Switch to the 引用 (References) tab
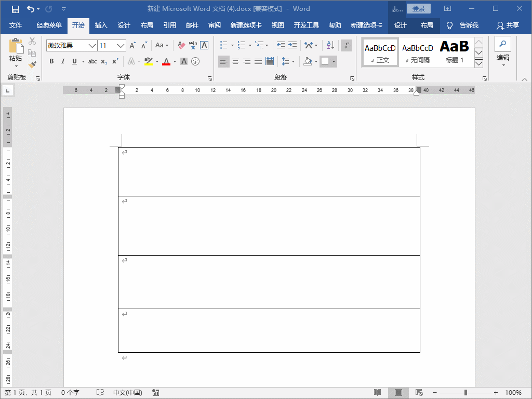The width and height of the screenshot is (532, 399). point(170,25)
